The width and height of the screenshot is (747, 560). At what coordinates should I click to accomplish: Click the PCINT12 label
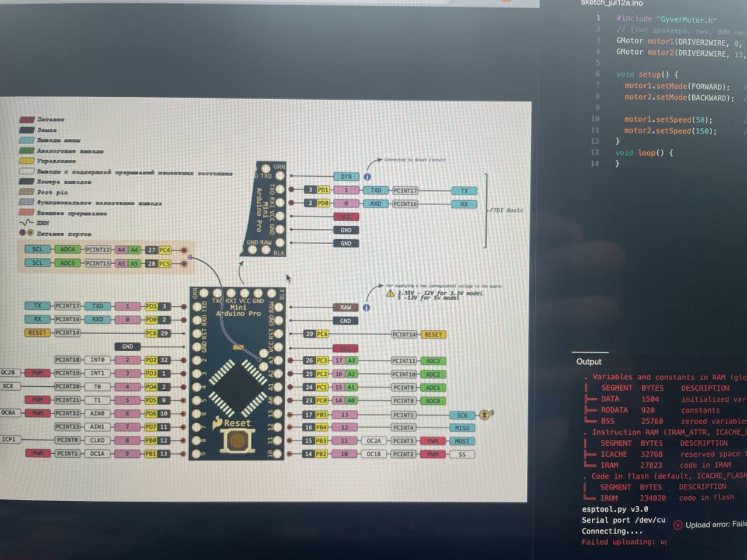pyautogui.click(x=97, y=250)
